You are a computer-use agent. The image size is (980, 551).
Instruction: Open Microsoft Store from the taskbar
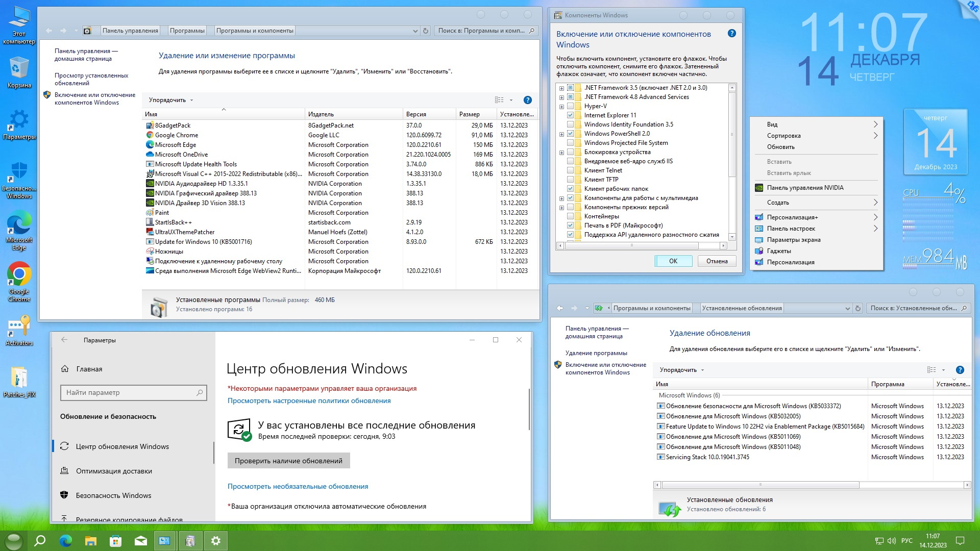(116, 541)
